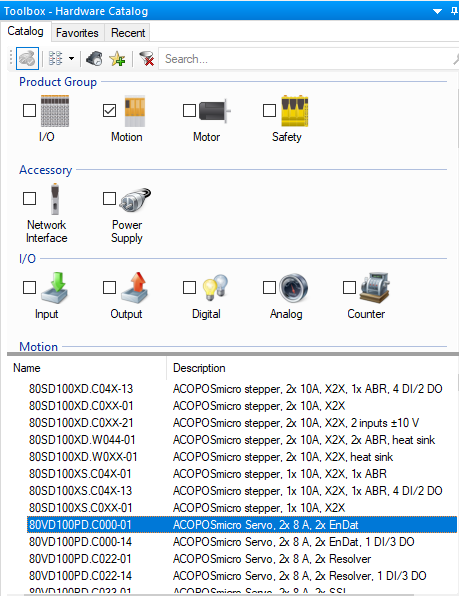The height and width of the screenshot is (596, 459).
Task: Click the auto-hide pin icon in title bar
Action: click(x=454, y=11)
